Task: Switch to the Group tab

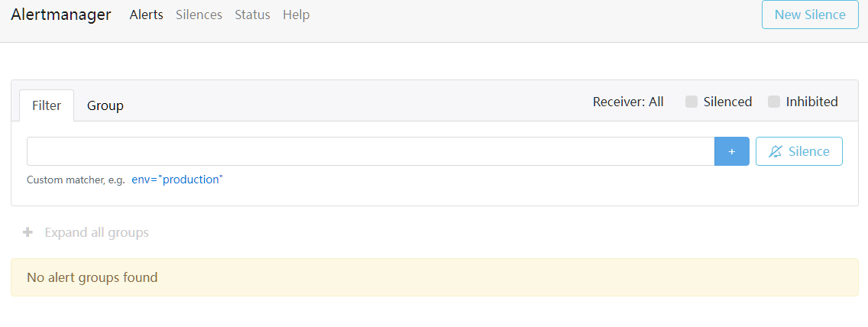Action: coord(105,105)
